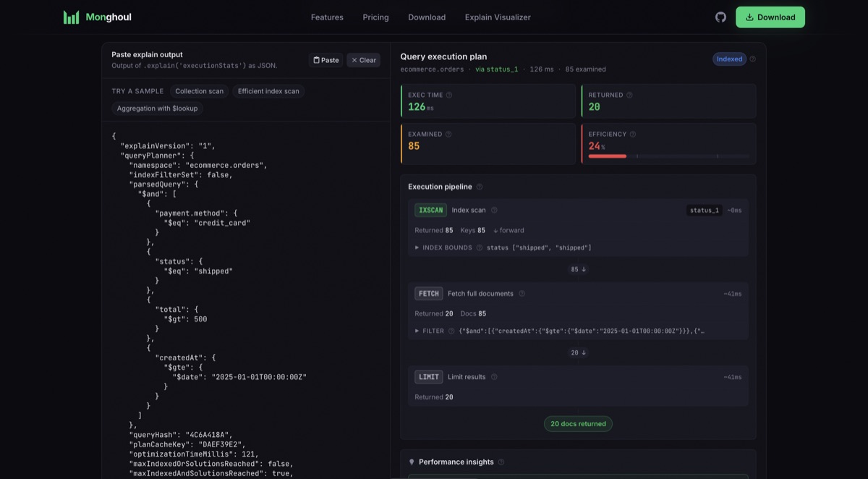This screenshot has height=479, width=868.
Task: Open the Features nav item
Action: tap(327, 17)
